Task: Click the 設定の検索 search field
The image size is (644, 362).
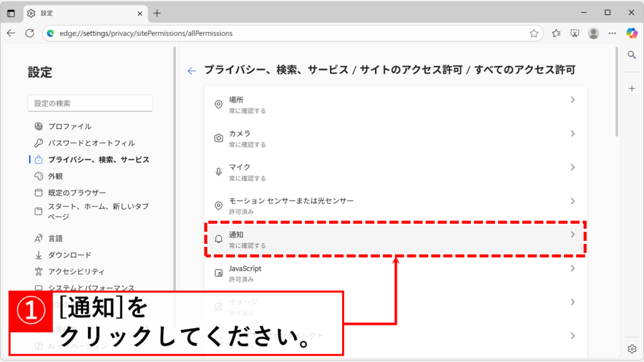Action: tap(91, 103)
